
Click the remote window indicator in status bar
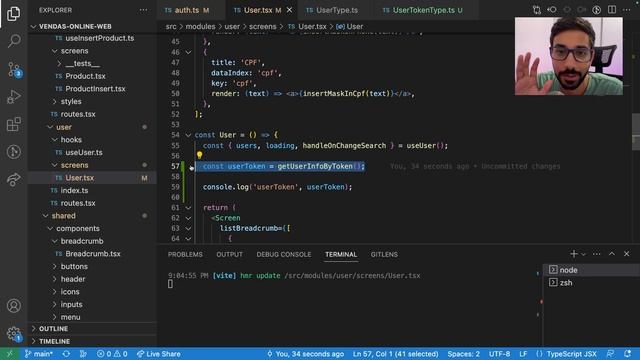(9, 354)
